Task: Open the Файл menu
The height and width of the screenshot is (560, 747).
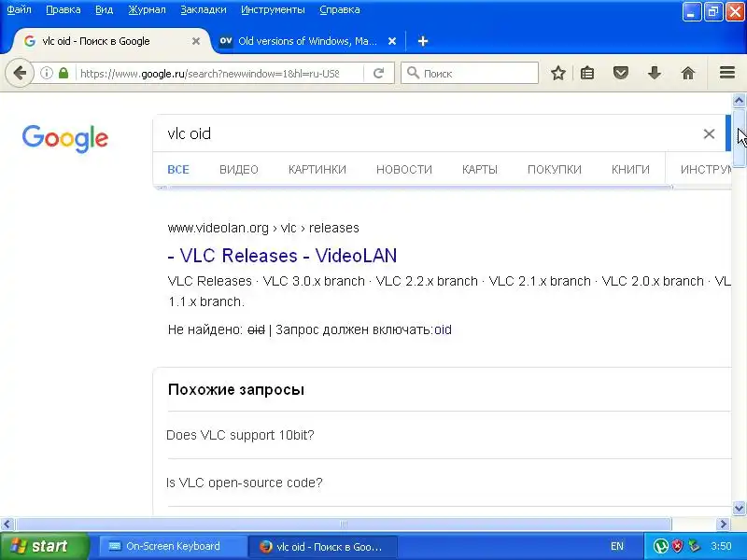Action: tap(19, 9)
